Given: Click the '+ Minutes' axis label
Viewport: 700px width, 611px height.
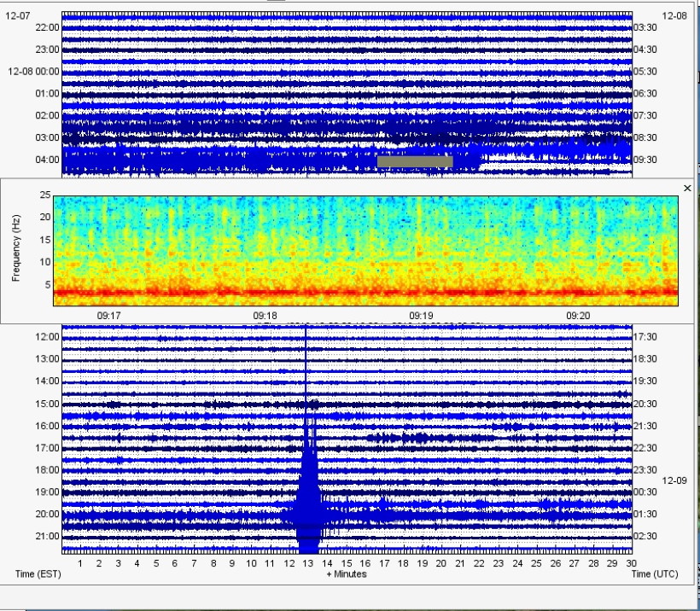Looking at the screenshot, I should coord(346,574).
